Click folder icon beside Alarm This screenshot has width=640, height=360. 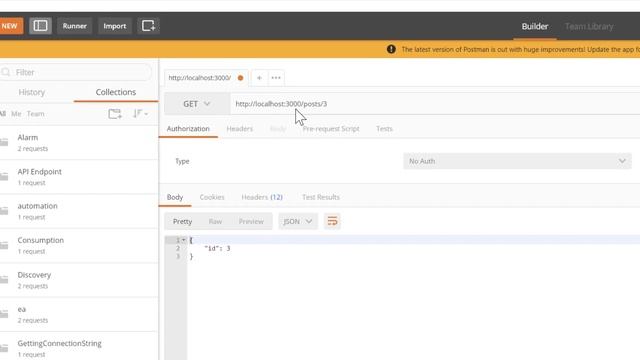pos(4,142)
